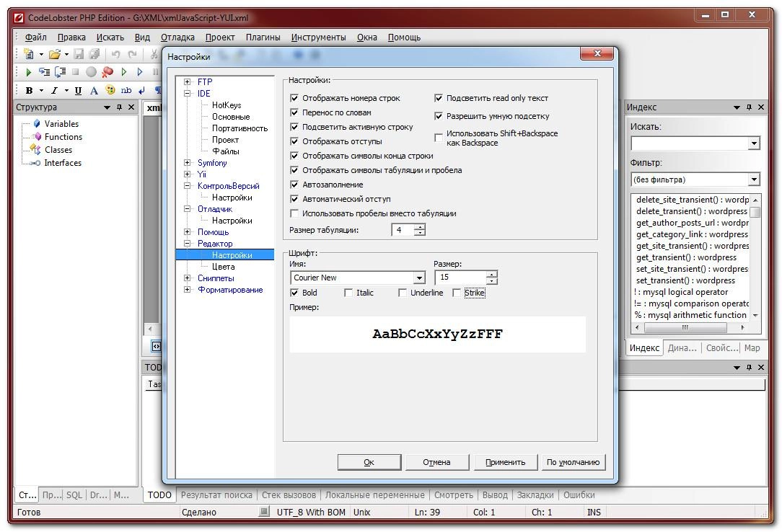Toggle Отображать отступы checkbox

click(x=294, y=141)
